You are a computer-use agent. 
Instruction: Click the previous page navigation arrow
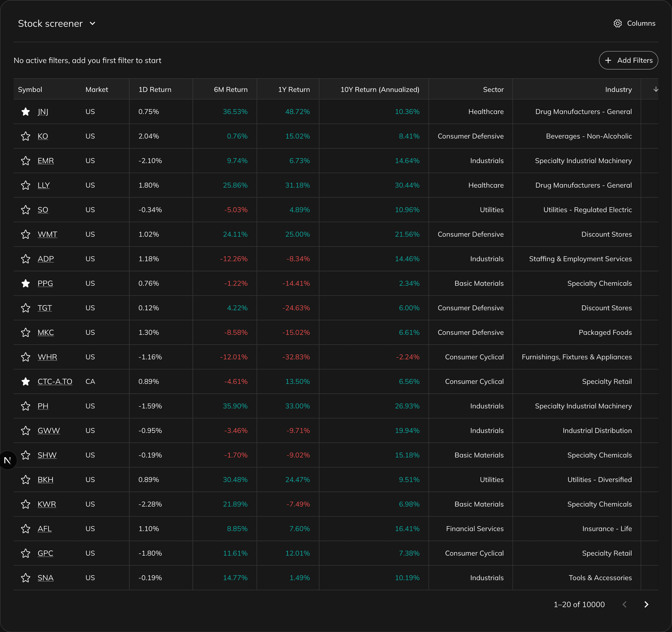(x=624, y=604)
